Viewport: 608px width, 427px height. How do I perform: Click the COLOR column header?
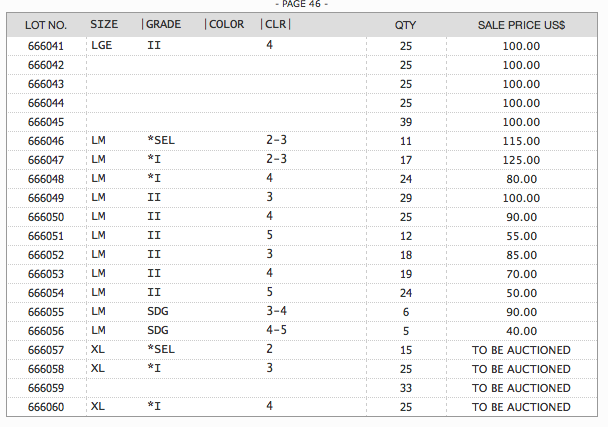(x=226, y=24)
